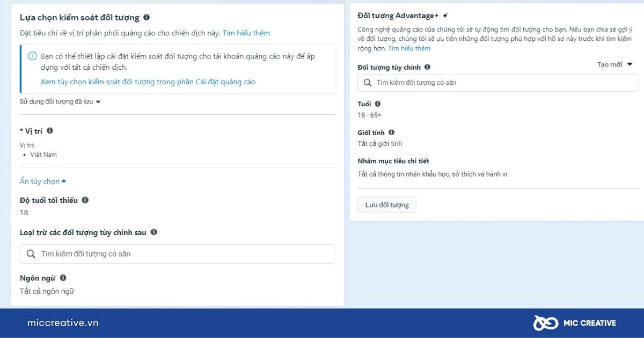The width and height of the screenshot is (644, 338).
Task: Click the MIC Creative logo
Action: 575,323
